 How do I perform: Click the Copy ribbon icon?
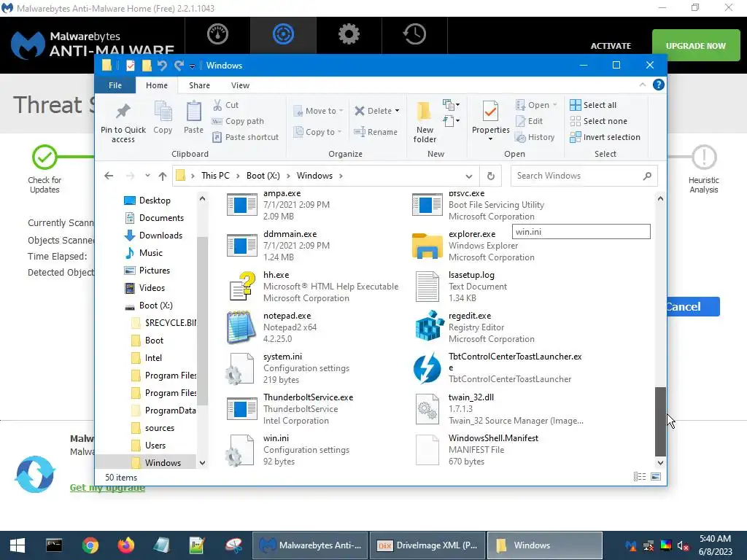[x=163, y=112]
